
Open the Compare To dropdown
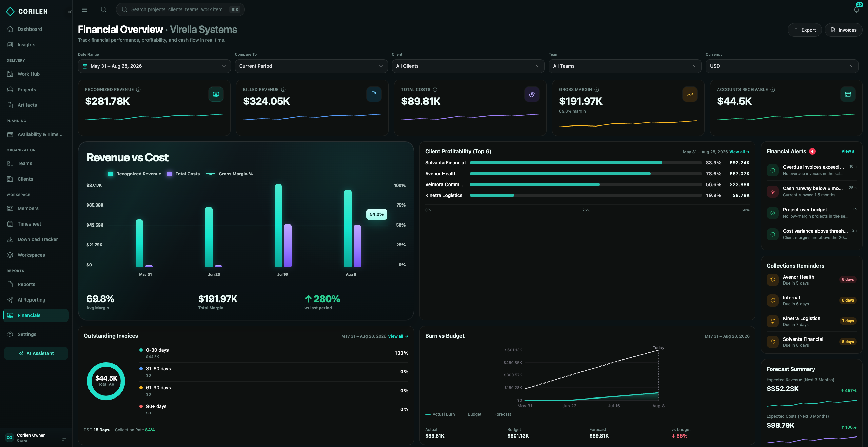tap(311, 66)
